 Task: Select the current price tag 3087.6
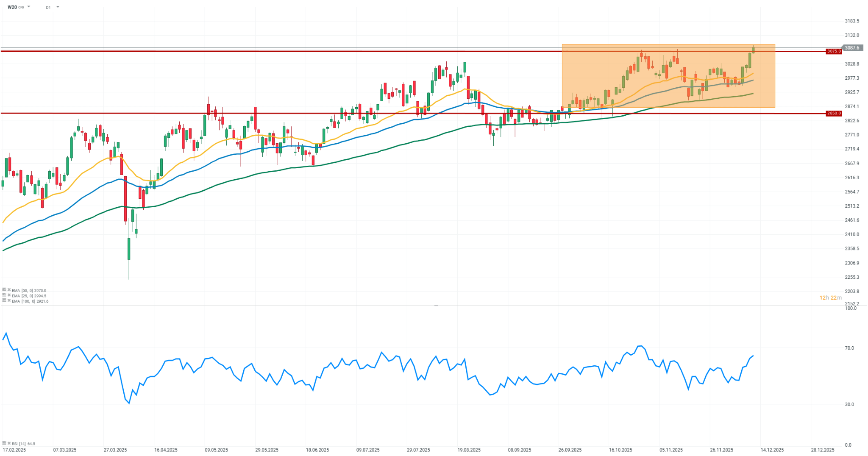pyautogui.click(x=851, y=48)
